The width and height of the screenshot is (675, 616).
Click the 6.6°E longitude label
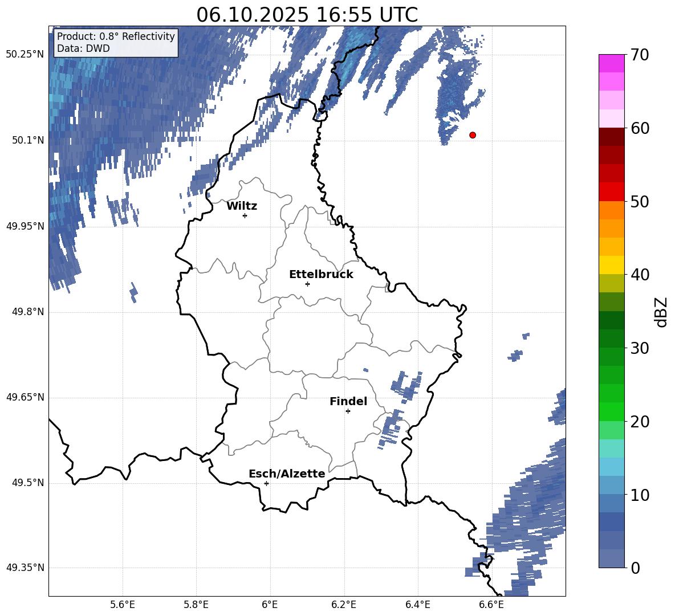pos(491,605)
